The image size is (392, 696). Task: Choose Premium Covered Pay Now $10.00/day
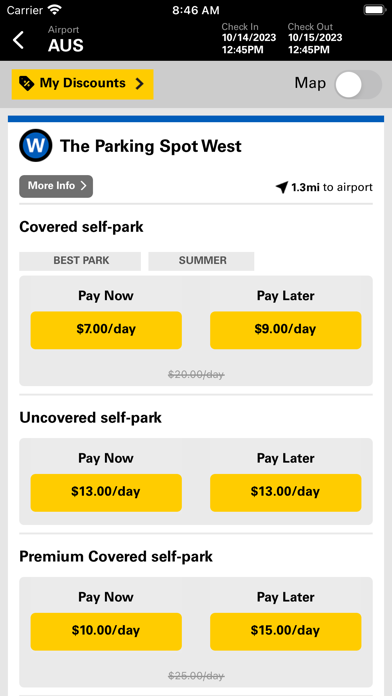[106, 631]
